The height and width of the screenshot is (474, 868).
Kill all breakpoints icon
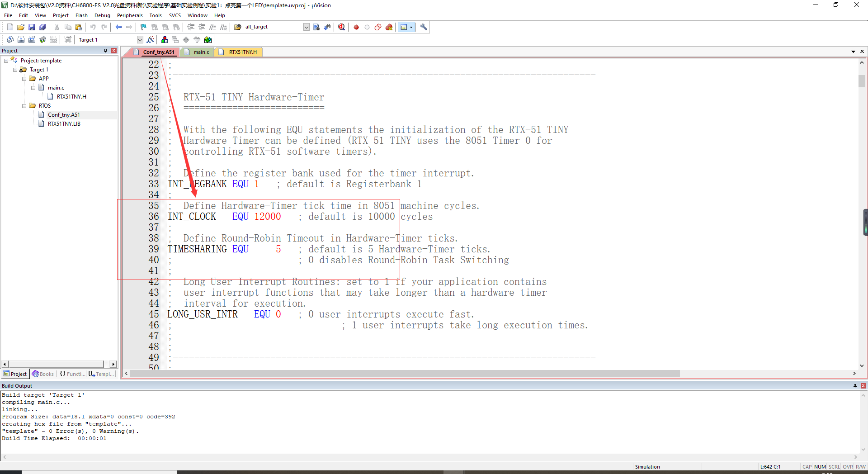point(389,27)
